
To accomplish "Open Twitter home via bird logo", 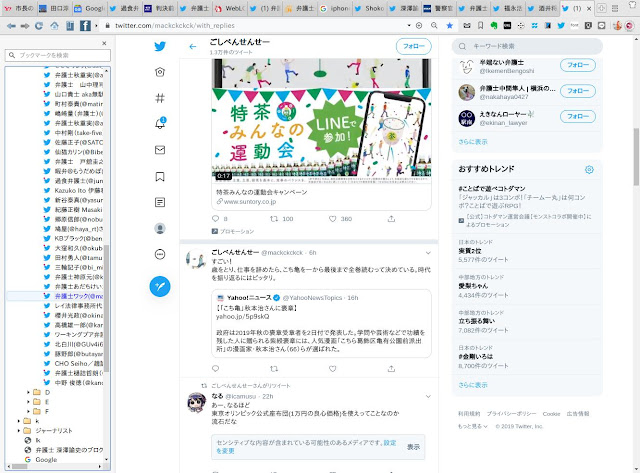I will pyautogui.click(x=160, y=46).
